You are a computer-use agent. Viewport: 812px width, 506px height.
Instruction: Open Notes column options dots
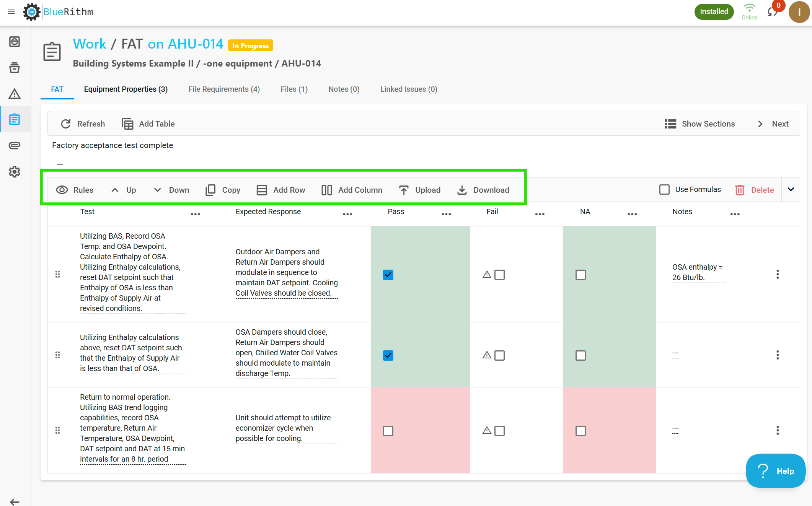[x=735, y=214]
